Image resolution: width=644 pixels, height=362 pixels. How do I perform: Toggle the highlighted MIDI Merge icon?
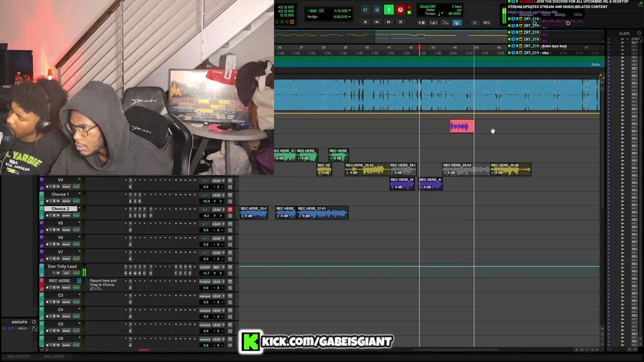[457, 23]
